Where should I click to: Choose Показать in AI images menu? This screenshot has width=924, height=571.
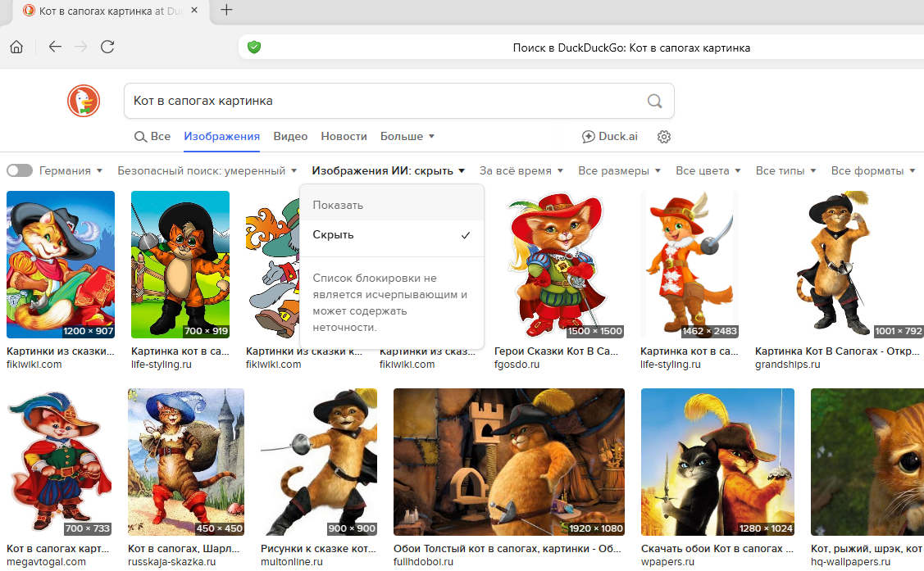click(x=392, y=206)
